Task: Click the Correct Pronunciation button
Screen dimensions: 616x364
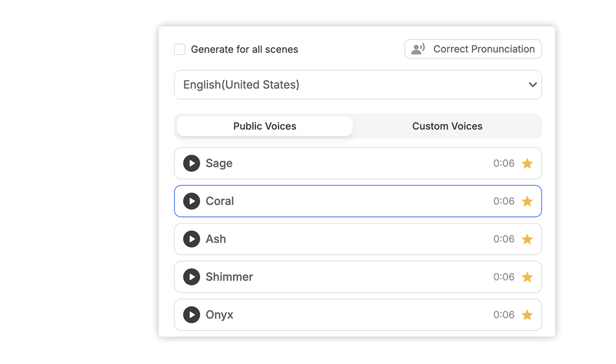Action: click(473, 49)
